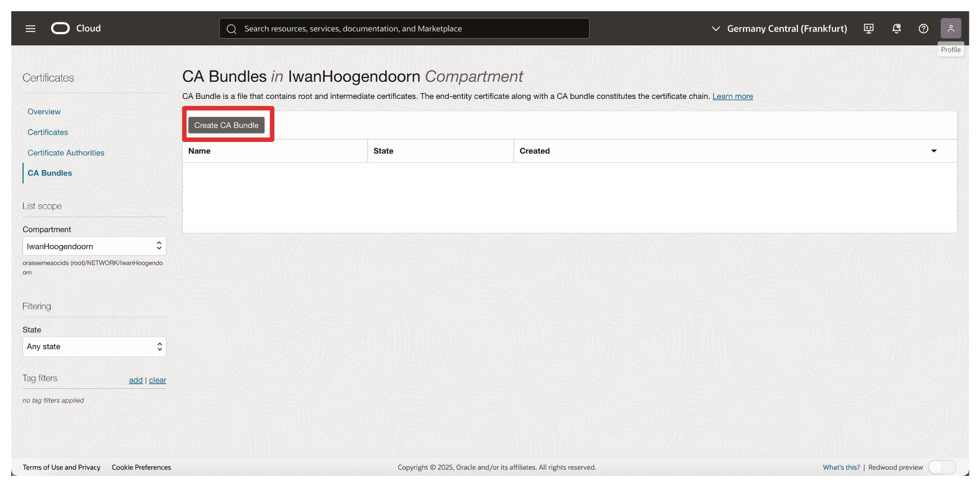Toggle the Redwood preview switch
The image size is (980, 487).
click(x=942, y=467)
